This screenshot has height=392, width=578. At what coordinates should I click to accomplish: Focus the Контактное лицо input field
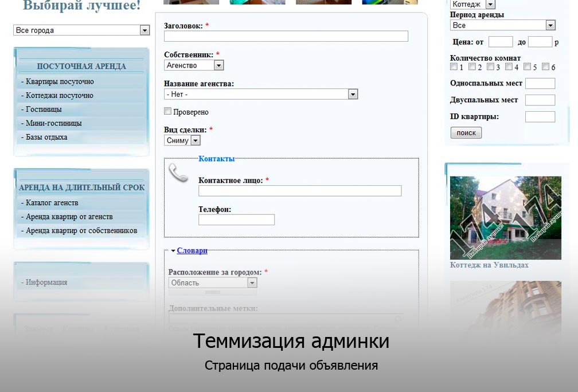click(x=300, y=191)
